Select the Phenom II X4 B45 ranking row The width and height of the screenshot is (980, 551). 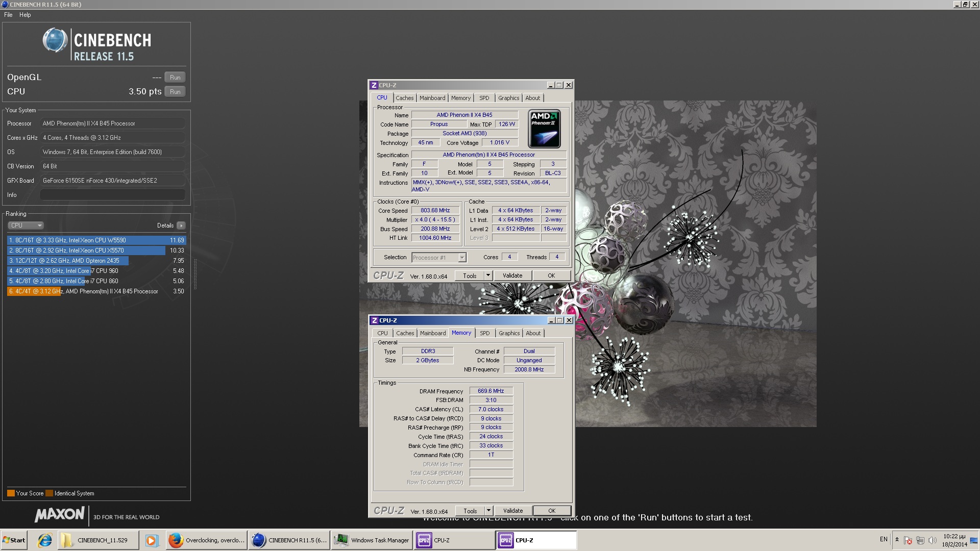point(96,291)
